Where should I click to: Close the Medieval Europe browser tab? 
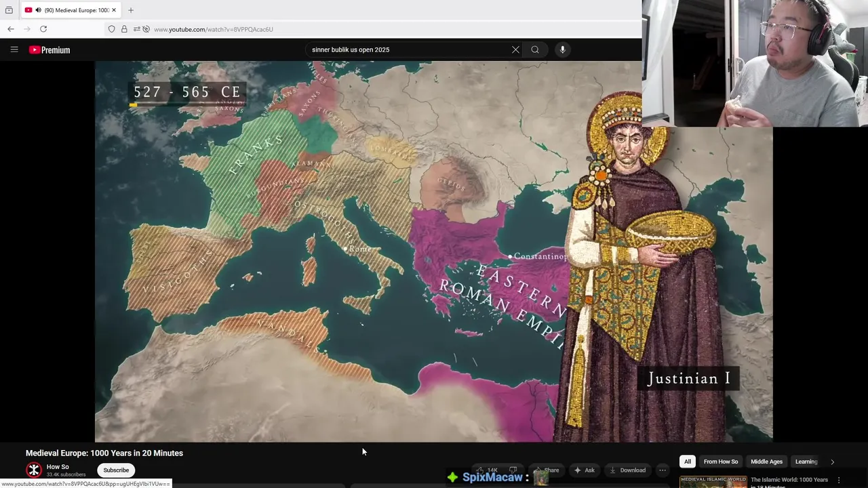coord(114,10)
